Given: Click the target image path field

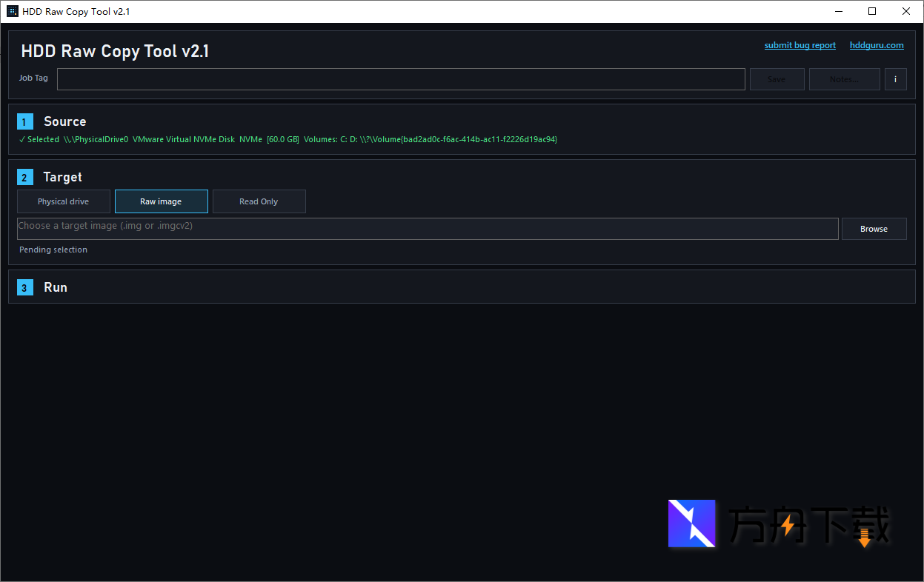Looking at the screenshot, I should [428, 229].
